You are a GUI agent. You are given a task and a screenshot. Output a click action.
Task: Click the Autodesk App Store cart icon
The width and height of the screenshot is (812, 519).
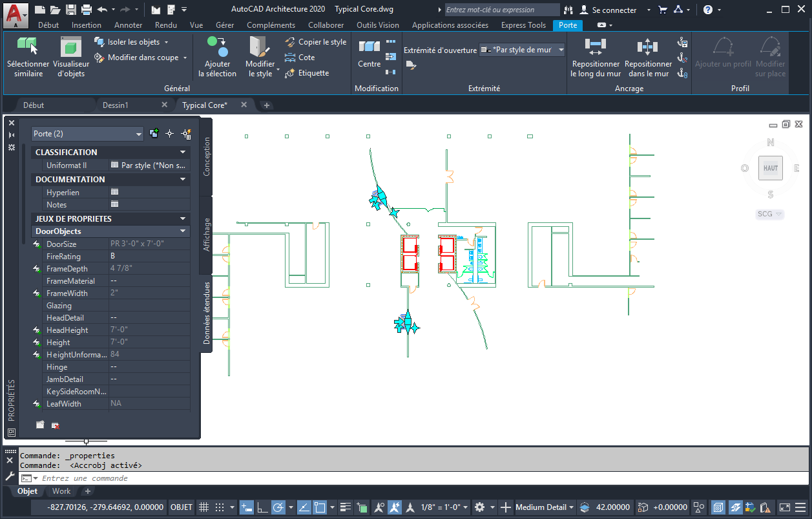pyautogui.click(x=663, y=10)
